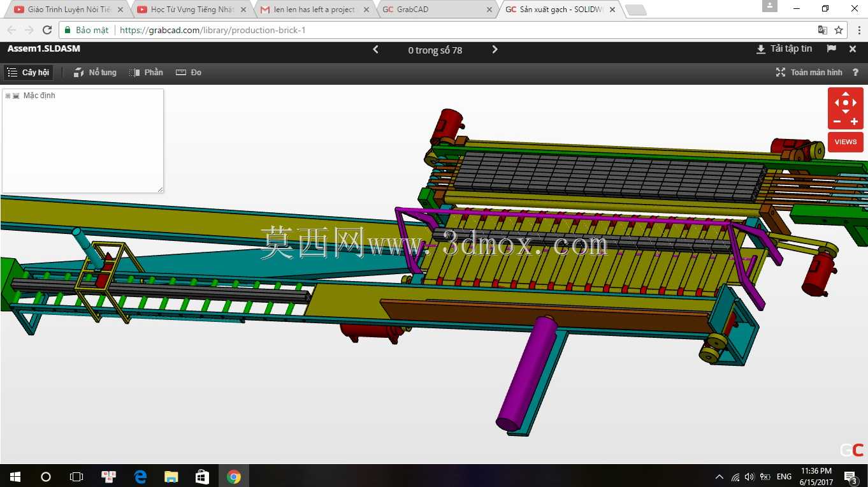Bookmark this page with the star
The width and height of the screenshot is (868, 487).
[839, 30]
